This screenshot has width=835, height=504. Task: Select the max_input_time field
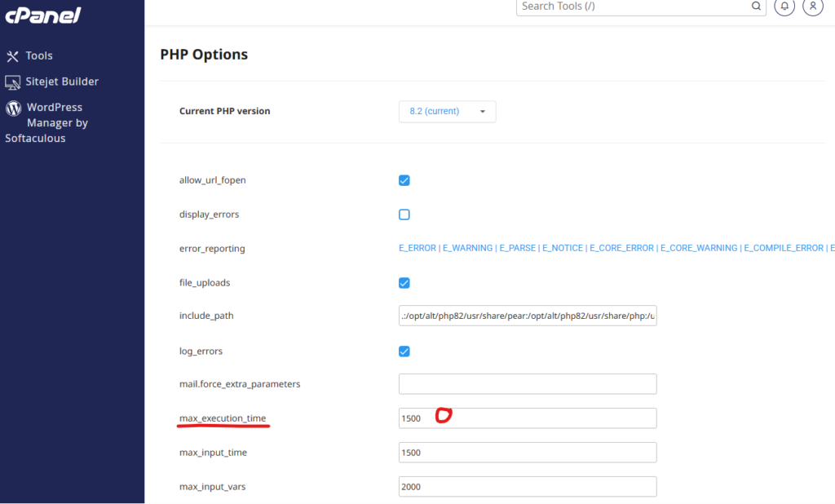[x=527, y=453]
